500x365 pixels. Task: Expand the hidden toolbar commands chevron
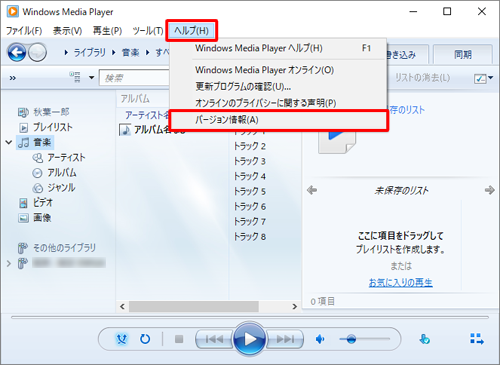13,78
